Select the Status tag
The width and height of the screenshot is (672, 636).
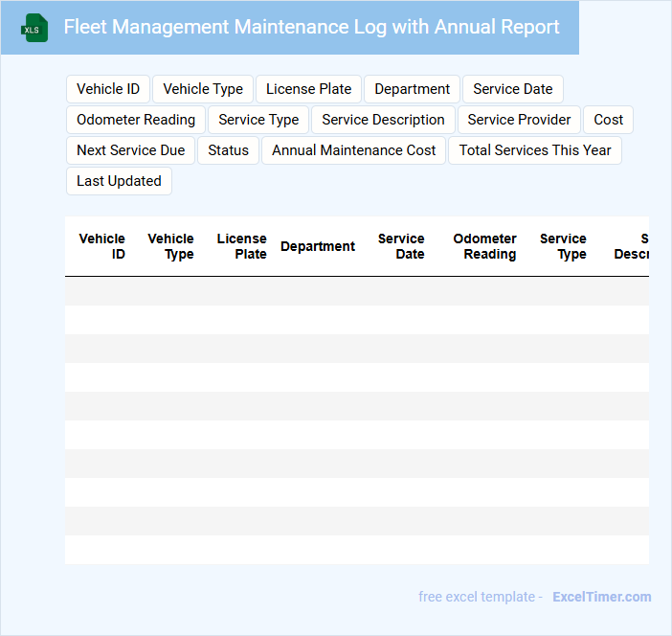point(228,150)
